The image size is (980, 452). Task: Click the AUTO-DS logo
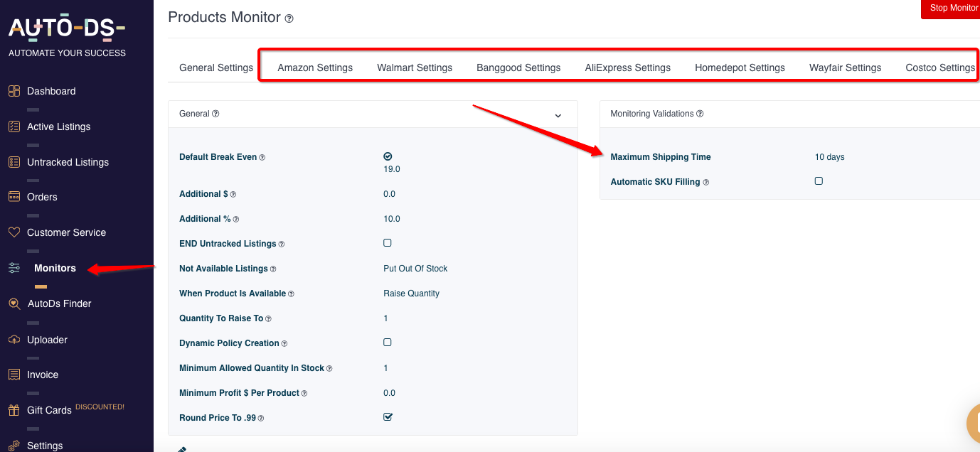[67, 28]
